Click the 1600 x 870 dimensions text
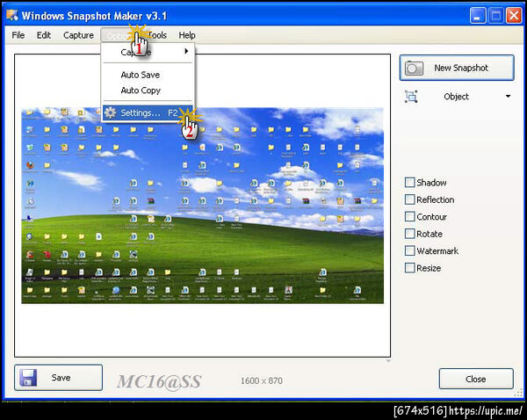Viewport: 527px width, 420px height. point(262,381)
